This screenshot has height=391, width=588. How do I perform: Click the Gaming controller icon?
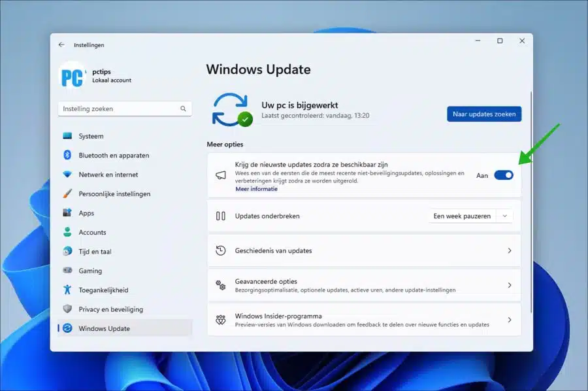pyautogui.click(x=67, y=270)
